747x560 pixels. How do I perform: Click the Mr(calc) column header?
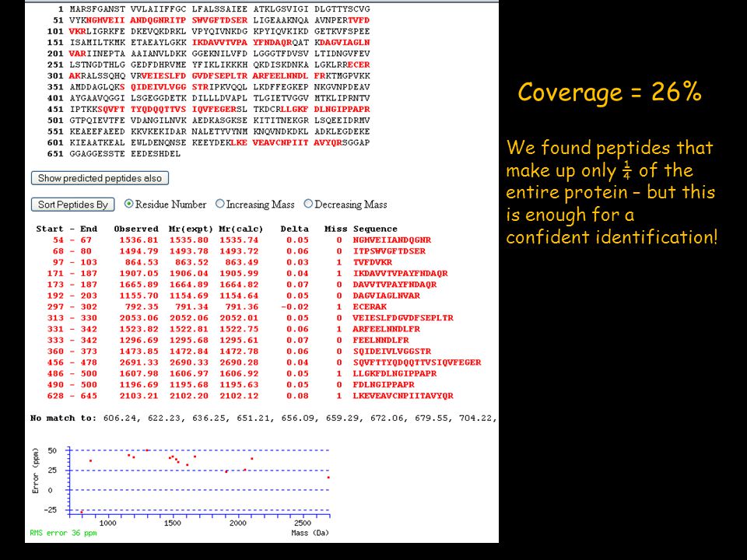click(241, 229)
